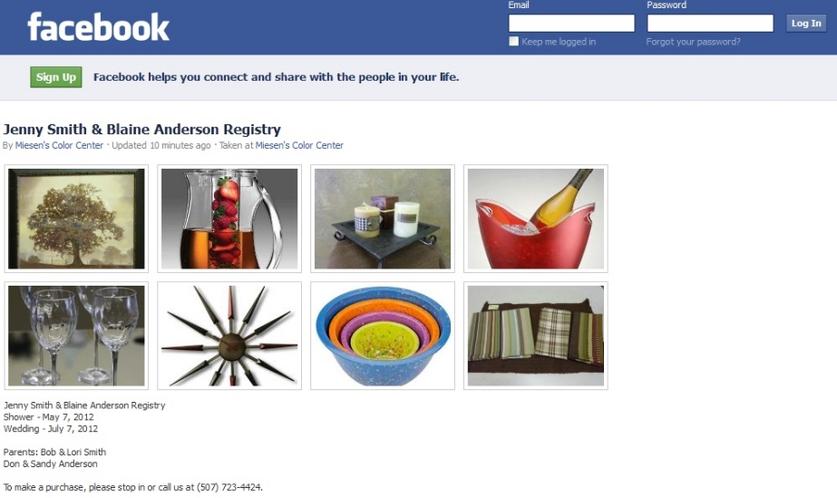Open the striped kitchen towels photo
837x498 pixels.
[536, 336]
